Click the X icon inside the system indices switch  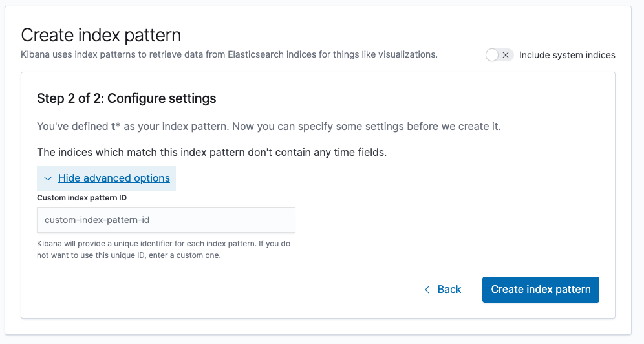[506, 55]
